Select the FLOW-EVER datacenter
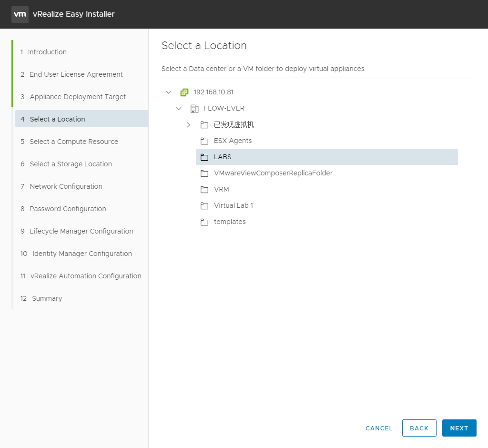Image resolution: width=488 pixels, height=448 pixels. click(224, 108)
